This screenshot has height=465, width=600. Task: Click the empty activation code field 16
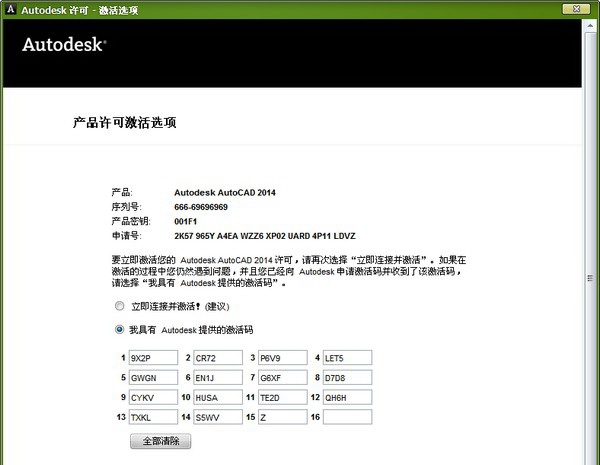(x=347, y=417)
